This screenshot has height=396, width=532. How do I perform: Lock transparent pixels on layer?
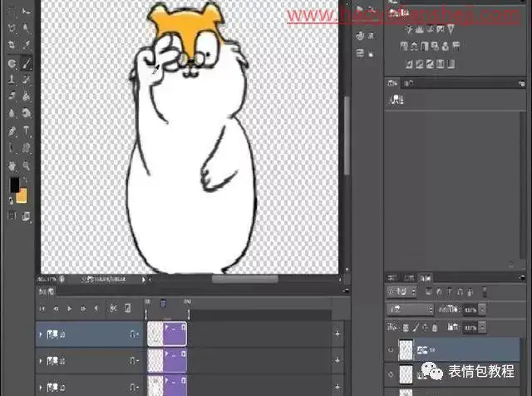(406, 328)
